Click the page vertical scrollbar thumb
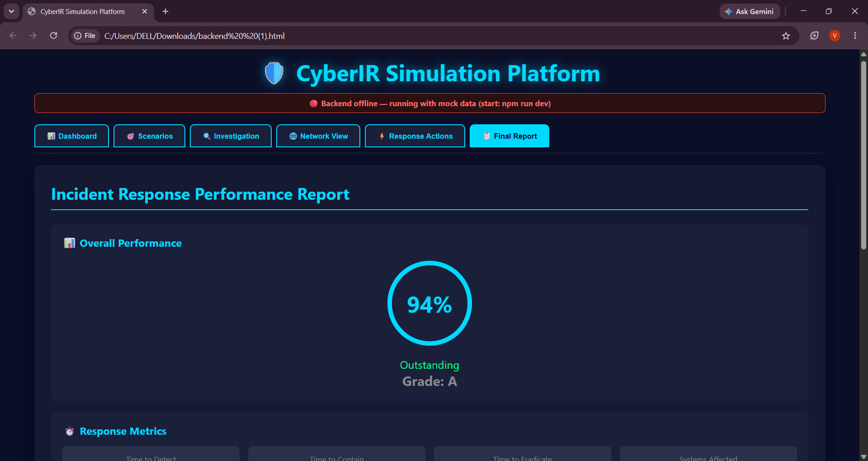This screenshot has height=461, width=868. tap(863, 155)
